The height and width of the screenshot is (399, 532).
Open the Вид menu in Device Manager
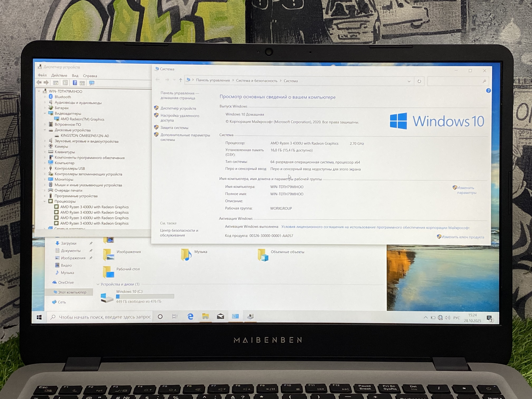click(75, 75)
